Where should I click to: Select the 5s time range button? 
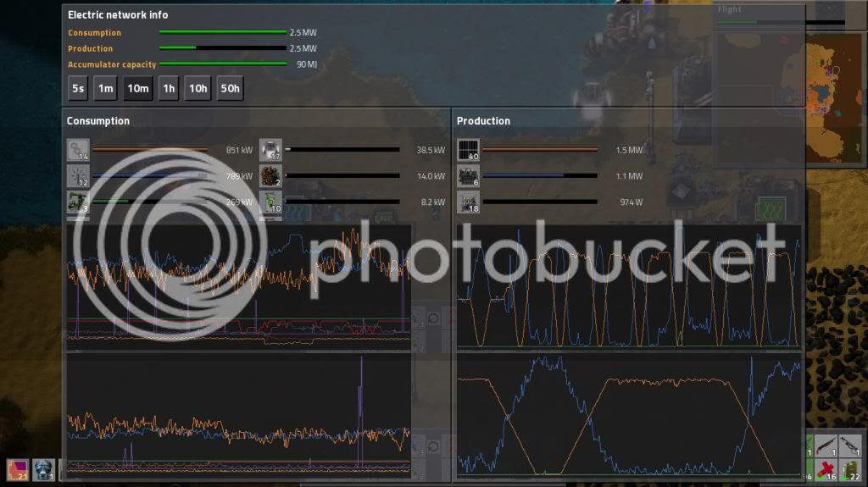78,89
